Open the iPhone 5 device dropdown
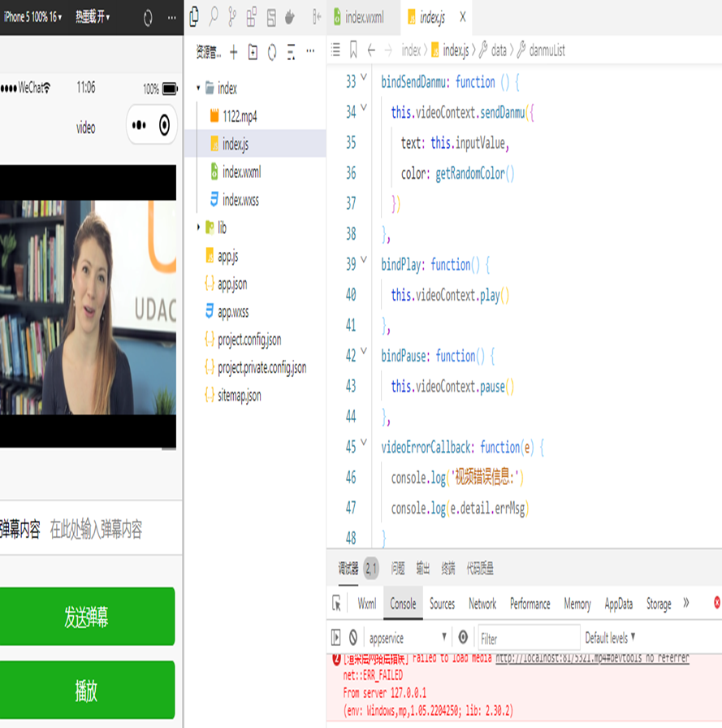Image resolution: width=722 pixels, height=728 pixels. [32, 17]
